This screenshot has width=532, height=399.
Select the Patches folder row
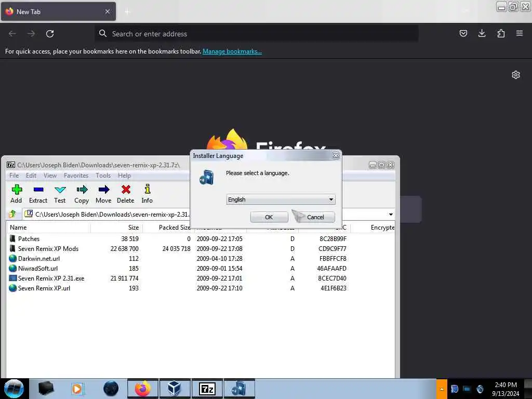click(x=200, y=239)
